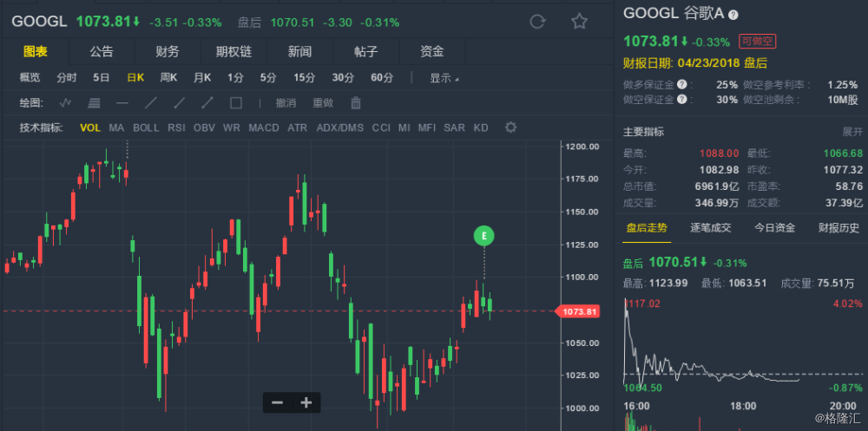The height and width of the screenshot is (431, 868).
Task: Select the 5日 chart period
Action: click(102, 78)
